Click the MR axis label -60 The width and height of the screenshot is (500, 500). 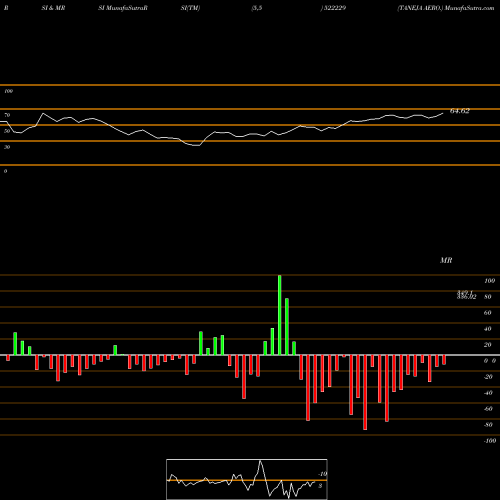tap(488, 409)
